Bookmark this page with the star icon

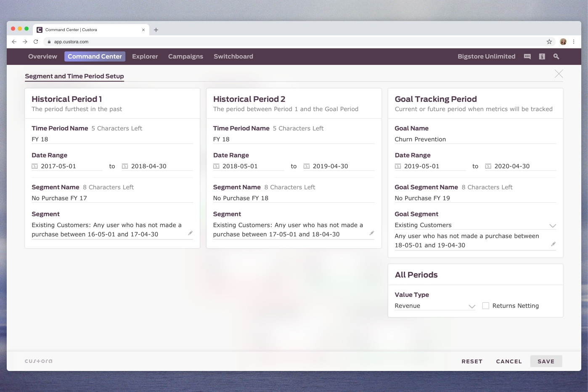coord(549,42)
